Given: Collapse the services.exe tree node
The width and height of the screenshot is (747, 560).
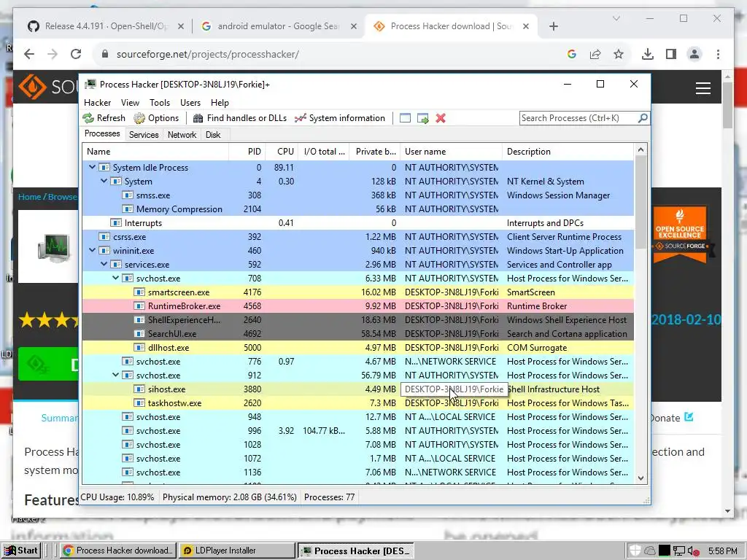Looking at the screenshot, I should pyautogui.click(x=104, y=264).
